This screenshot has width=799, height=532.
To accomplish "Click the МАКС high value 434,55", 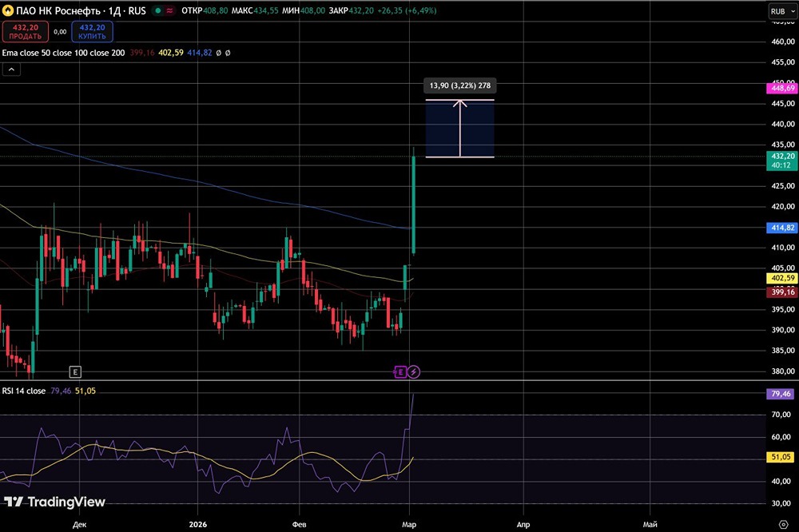I will point(265,10).
